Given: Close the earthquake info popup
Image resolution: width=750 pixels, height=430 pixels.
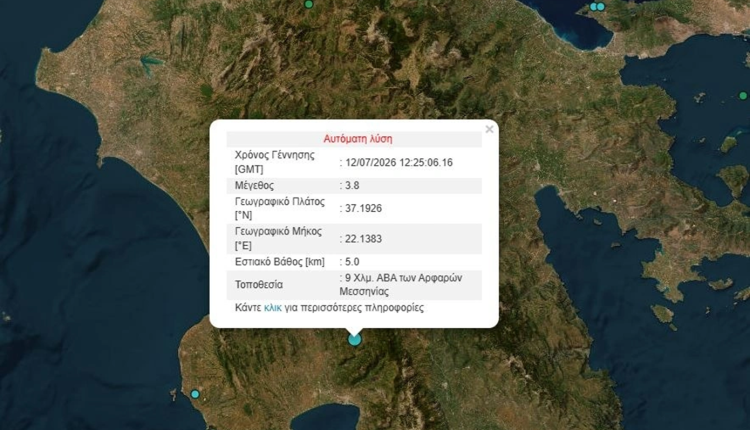Looking at the screenshot, I should [x=489, y=129].
